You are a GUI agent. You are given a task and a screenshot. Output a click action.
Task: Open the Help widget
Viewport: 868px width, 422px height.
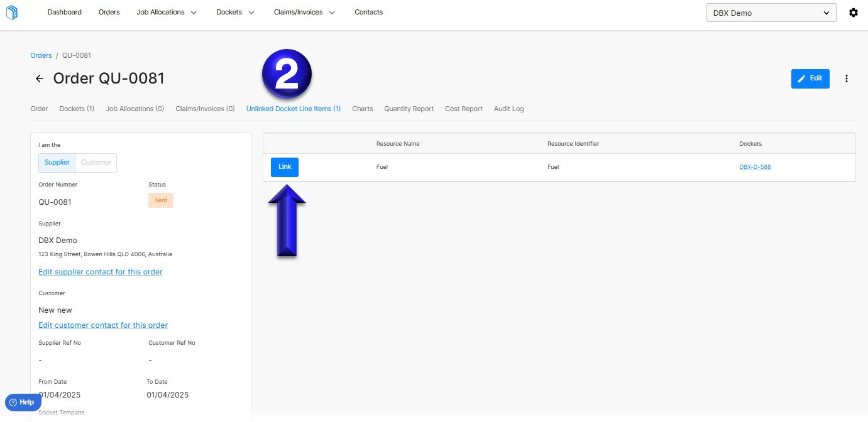(x=23, y=402)
